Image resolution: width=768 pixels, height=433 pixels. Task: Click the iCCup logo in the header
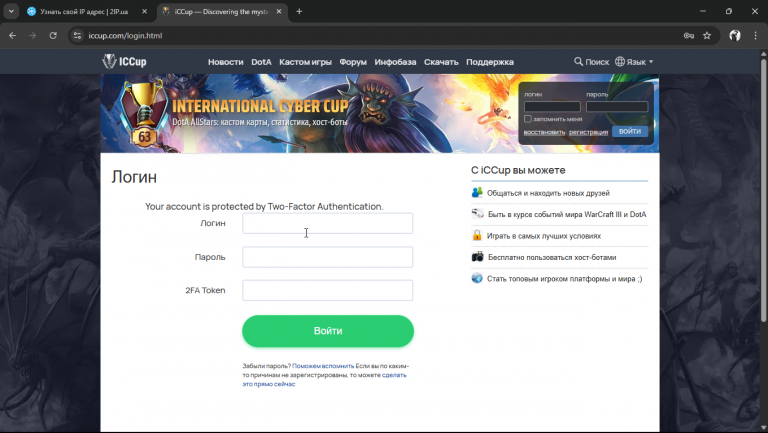[x=124, y=62]
